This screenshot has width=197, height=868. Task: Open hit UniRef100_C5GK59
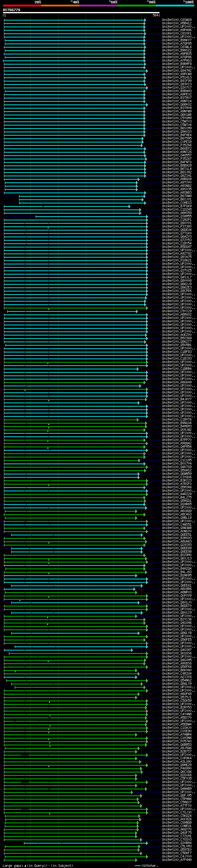[177, 700]
